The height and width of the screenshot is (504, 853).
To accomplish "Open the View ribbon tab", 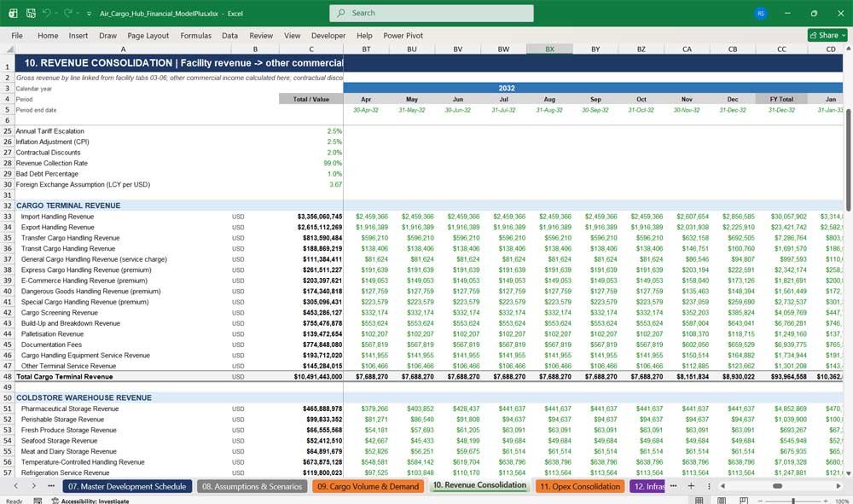I will pyautogui.click(x=292, y=35).
